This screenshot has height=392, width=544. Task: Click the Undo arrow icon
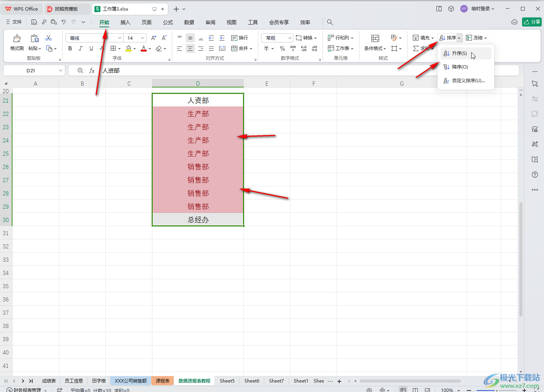(x=64, y=22)
